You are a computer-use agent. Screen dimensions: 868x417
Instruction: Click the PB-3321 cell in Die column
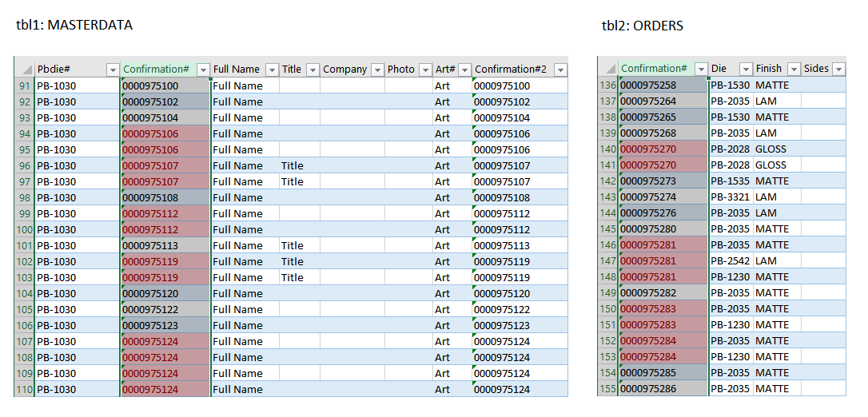[x=730, y=197]
